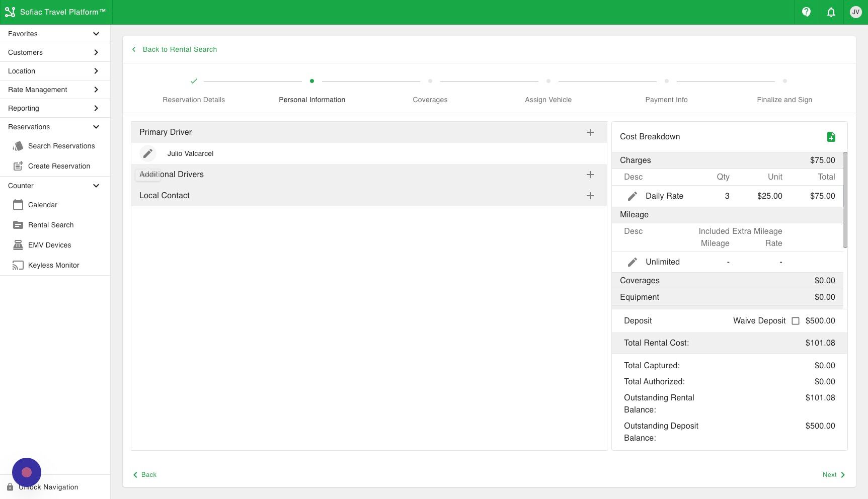
Task: Click the green add charge icon in Cost Breakdown
Action: tap(831, 136)
